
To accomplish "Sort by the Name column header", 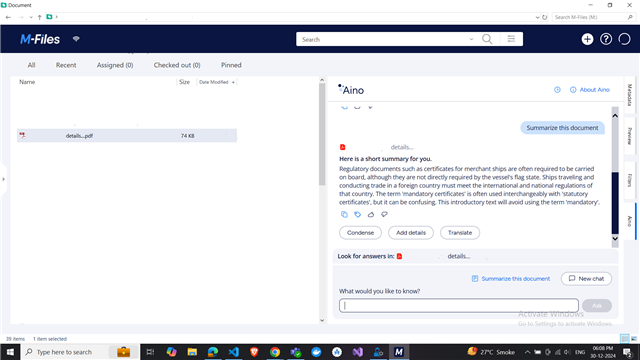I will (x=27, y=82).
